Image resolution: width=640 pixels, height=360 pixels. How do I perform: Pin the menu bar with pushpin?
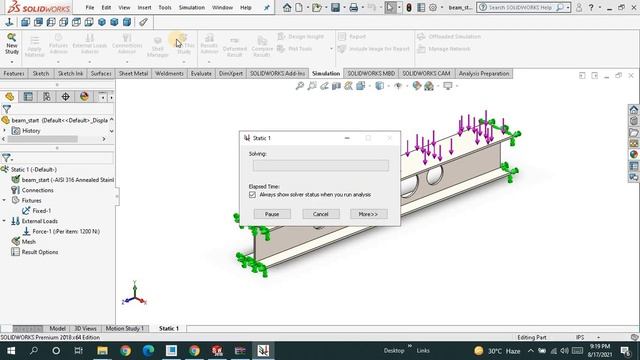coord(267,7)
